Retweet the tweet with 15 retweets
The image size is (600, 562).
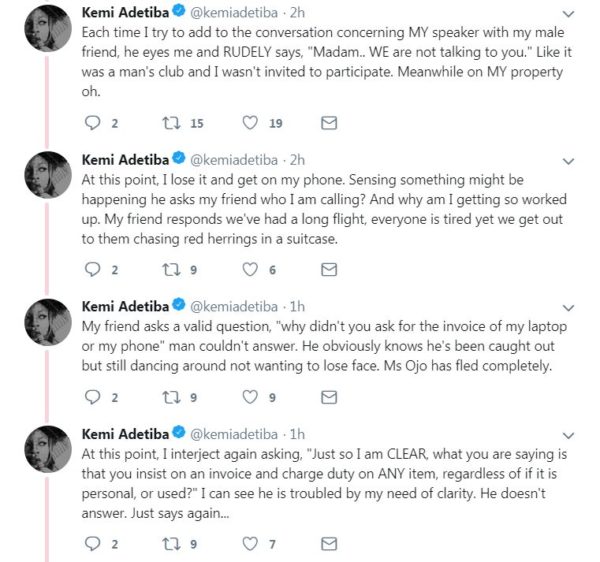[171, 123]
